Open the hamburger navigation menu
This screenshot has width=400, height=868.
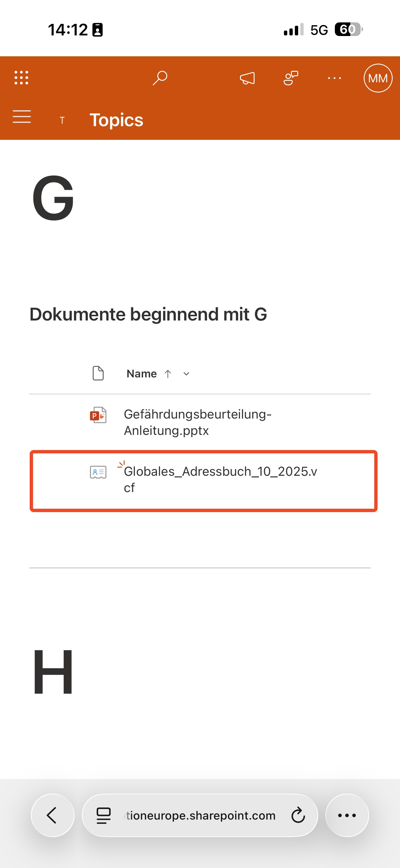pyautogui.click(x=22, y=117)
